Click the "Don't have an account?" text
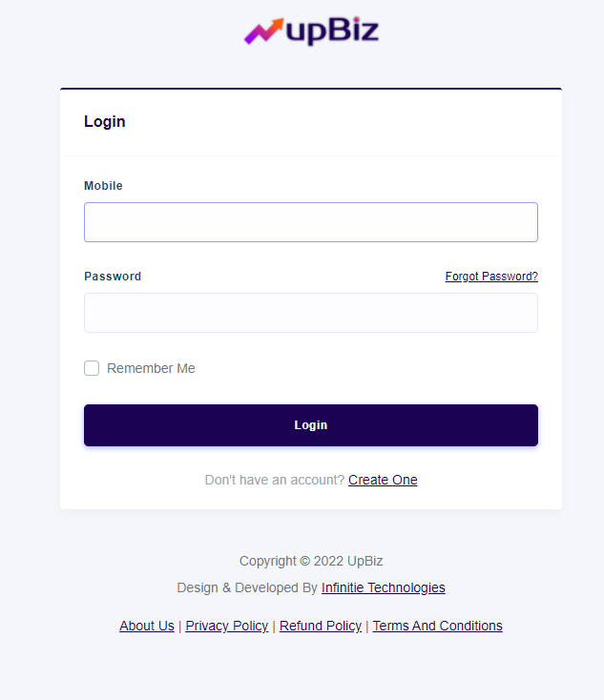604x700 pixels. point(275,480)
